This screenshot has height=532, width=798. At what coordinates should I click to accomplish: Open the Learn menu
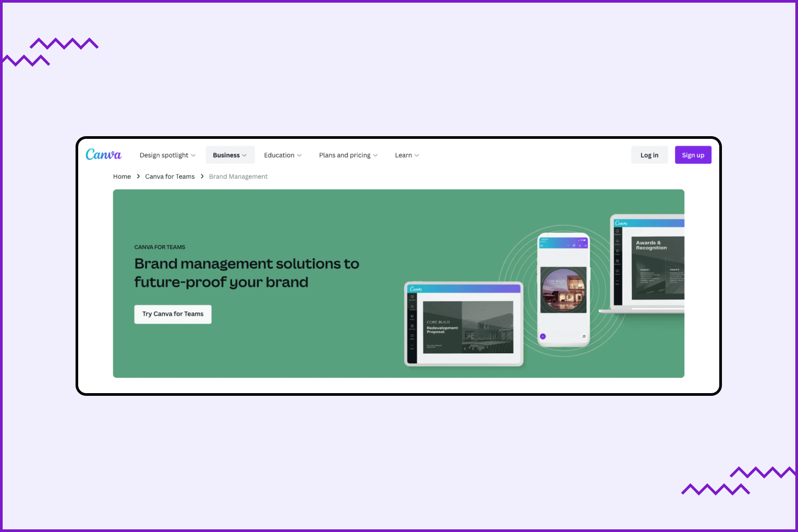407,155
